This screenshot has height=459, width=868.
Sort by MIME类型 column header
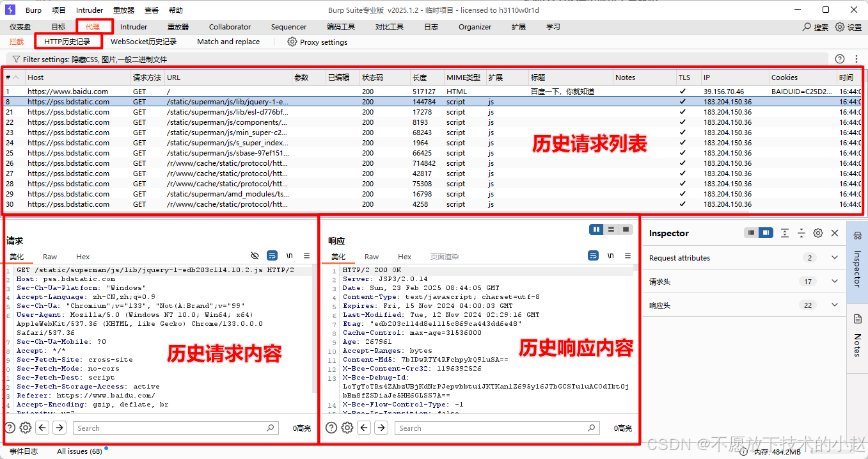pyautogui.click(x=464, y=77)
